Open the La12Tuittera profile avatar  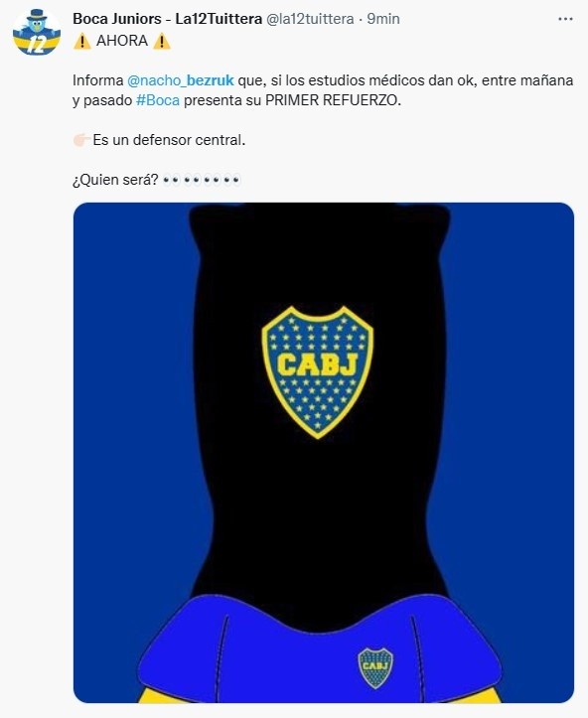point(37,33)
